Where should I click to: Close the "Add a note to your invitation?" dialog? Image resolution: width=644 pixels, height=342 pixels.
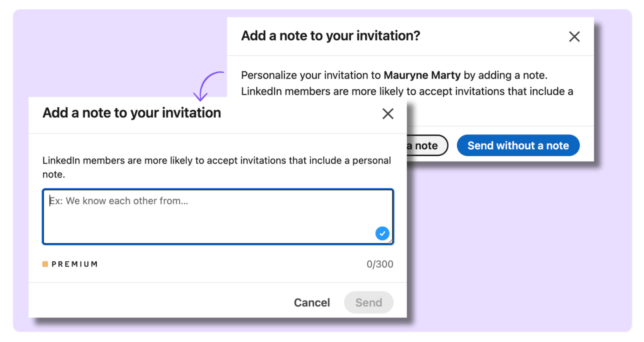click(x=574, y=37)
